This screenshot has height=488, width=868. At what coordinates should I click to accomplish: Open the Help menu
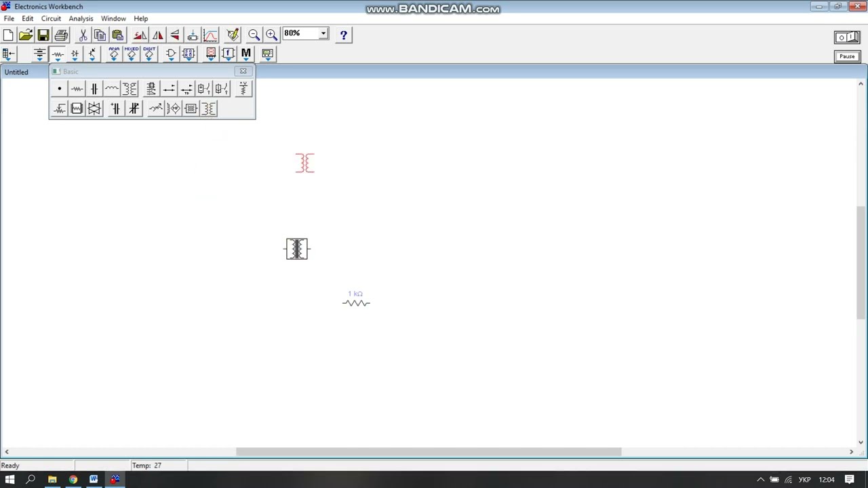point(141,18)
